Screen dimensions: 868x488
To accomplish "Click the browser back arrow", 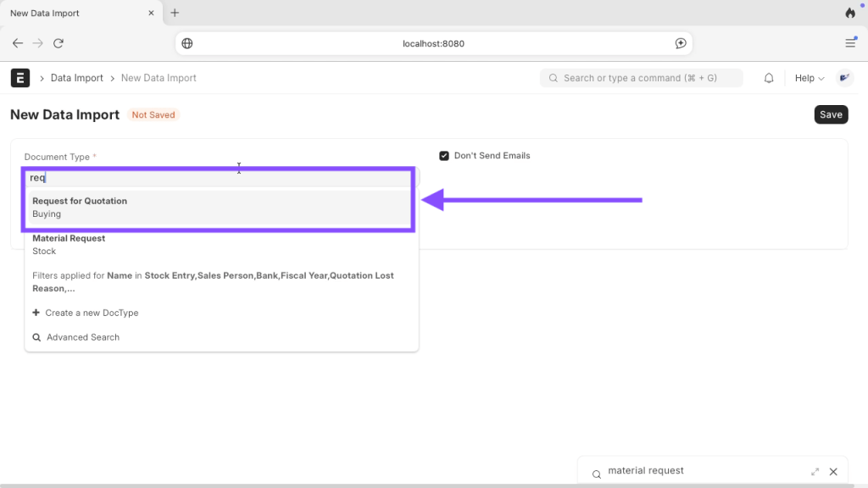I will (x=18, y=43).
